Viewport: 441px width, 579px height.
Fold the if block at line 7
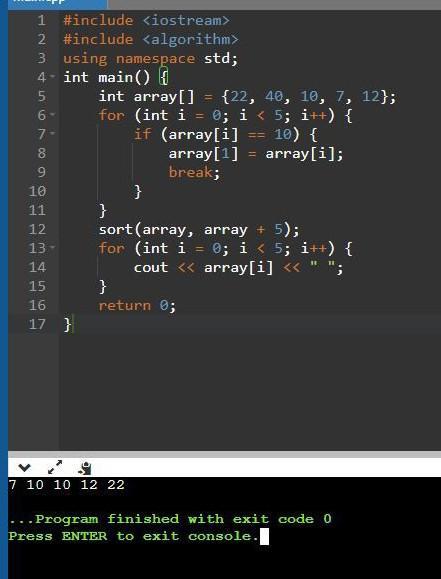pyautogui.click(x=52, y=134)
